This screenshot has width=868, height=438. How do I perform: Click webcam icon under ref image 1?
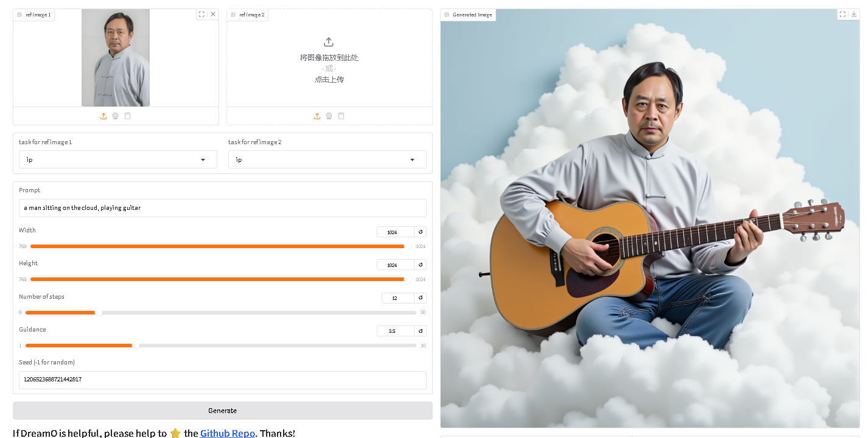coord(115,116)
